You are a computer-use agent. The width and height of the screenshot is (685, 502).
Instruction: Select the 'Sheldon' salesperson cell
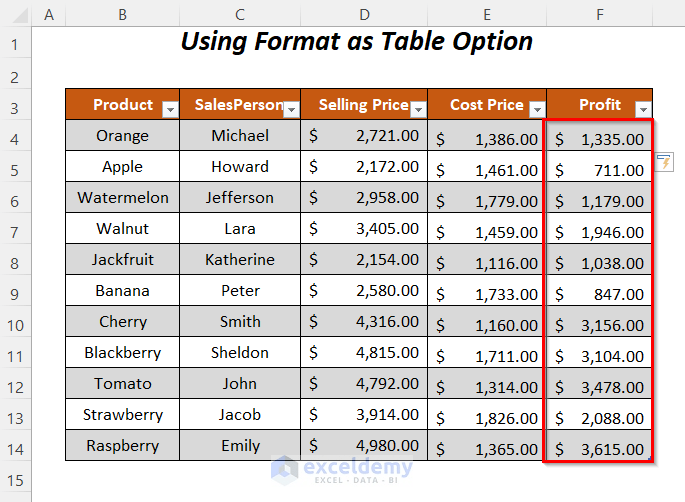pyautogui.click(x=240, y=353)
